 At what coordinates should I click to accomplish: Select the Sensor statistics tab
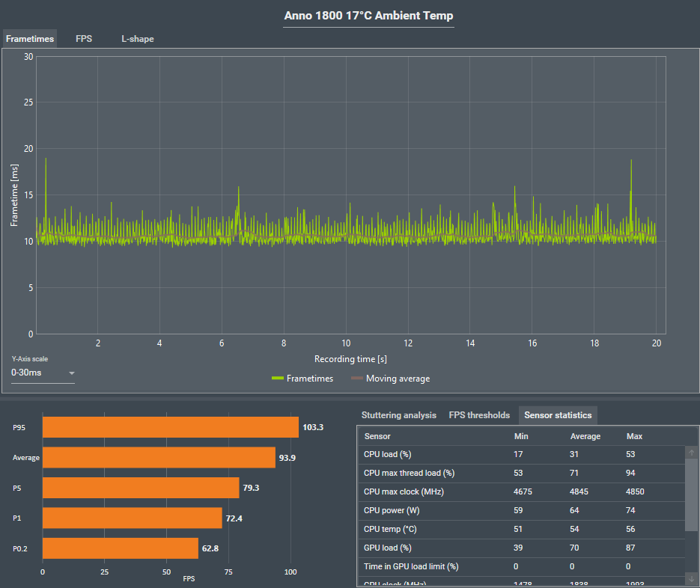click(x=558, y=415)
